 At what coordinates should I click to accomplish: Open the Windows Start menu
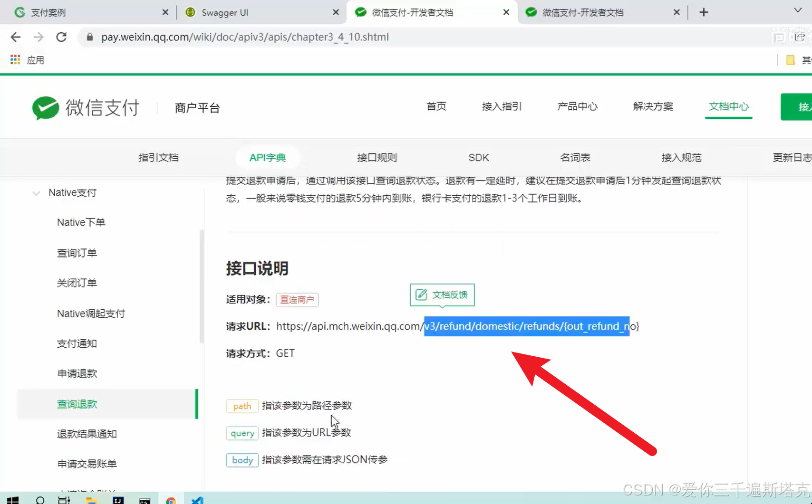[13, 500]
